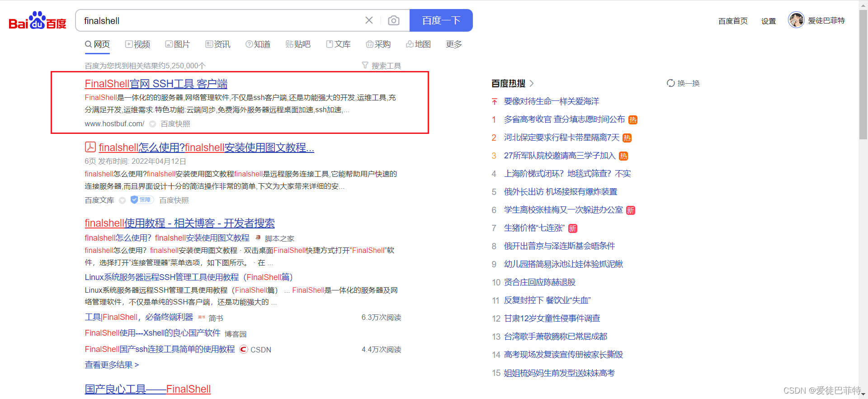This screenshot has height=399, width=868.
Task: Select the 网页 tab
Action: coord(97,44)
